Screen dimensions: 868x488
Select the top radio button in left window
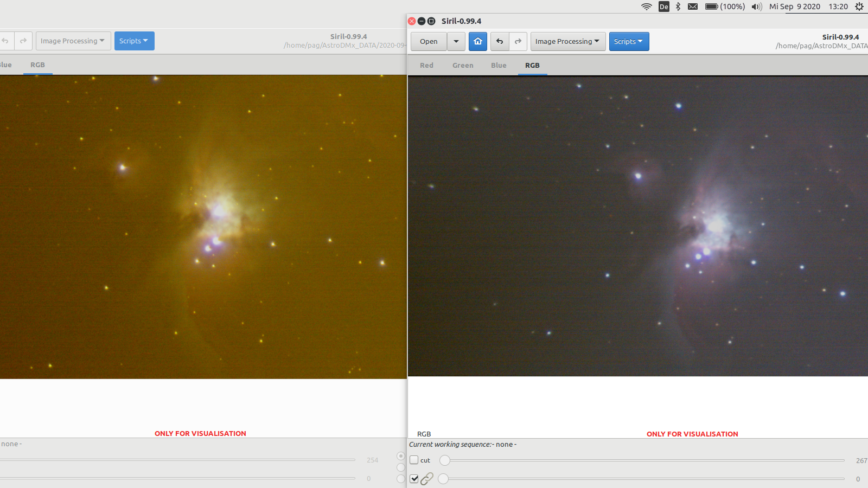point(401,456)
